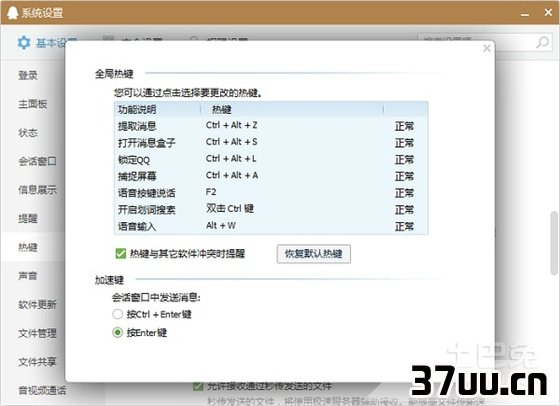Open 软件更新 sidebar item
Screen dimensions: 560x406
(x=38, y=305)
